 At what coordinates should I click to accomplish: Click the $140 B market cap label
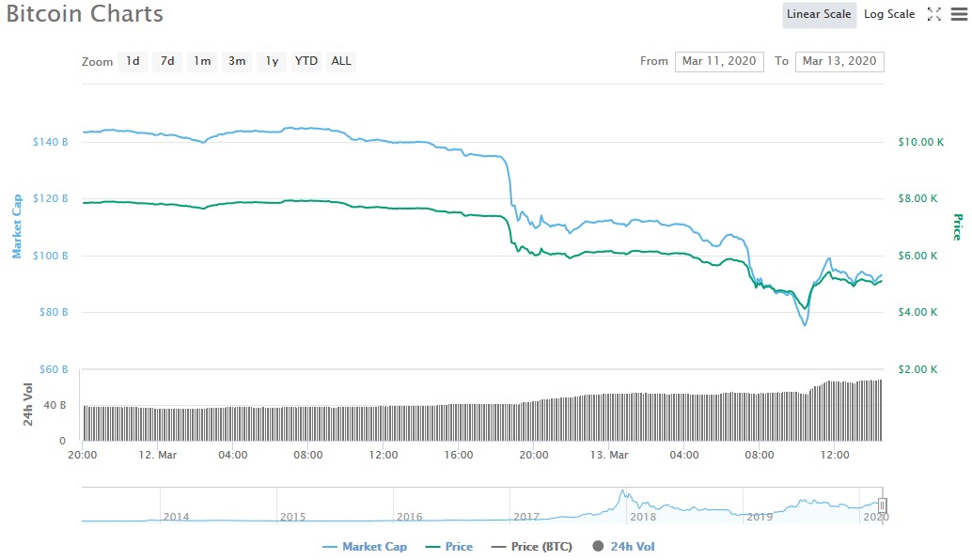pos(50,142)
